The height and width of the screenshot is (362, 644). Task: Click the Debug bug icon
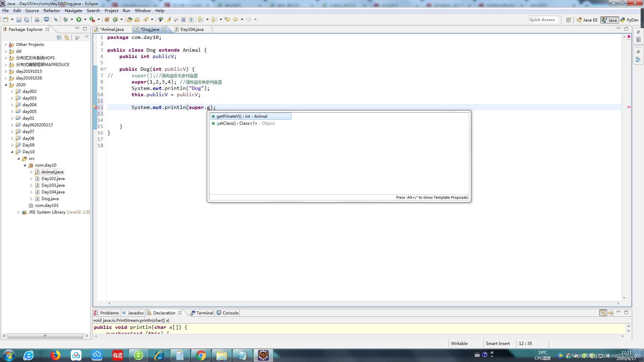[66, 20]
